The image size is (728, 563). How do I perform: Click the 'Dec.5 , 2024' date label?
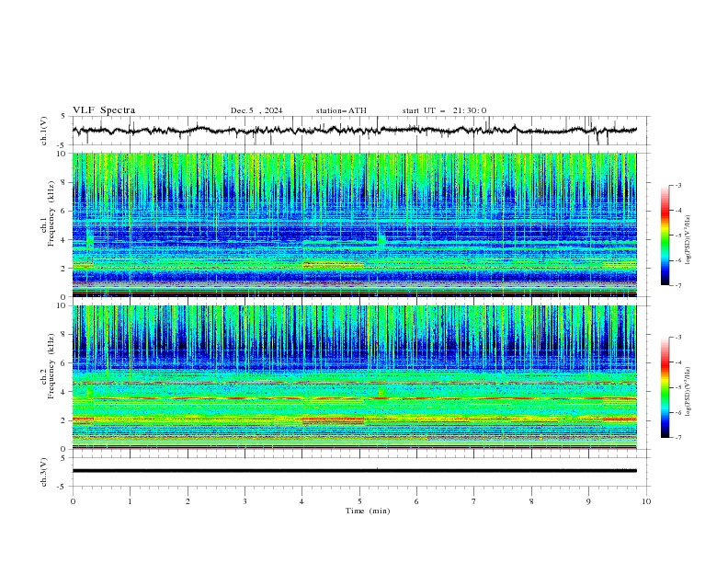[256, 110]
